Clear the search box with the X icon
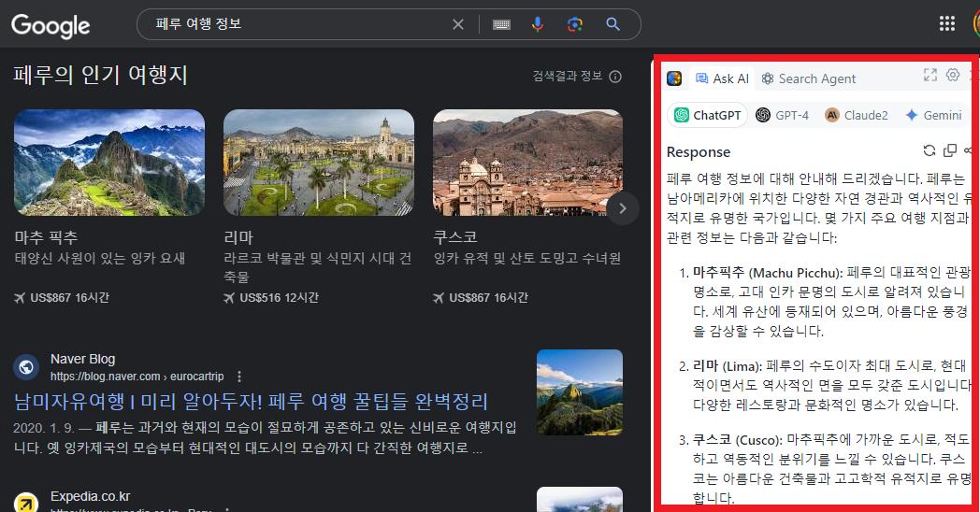980x512 pixels. click(x=458, y=24)
